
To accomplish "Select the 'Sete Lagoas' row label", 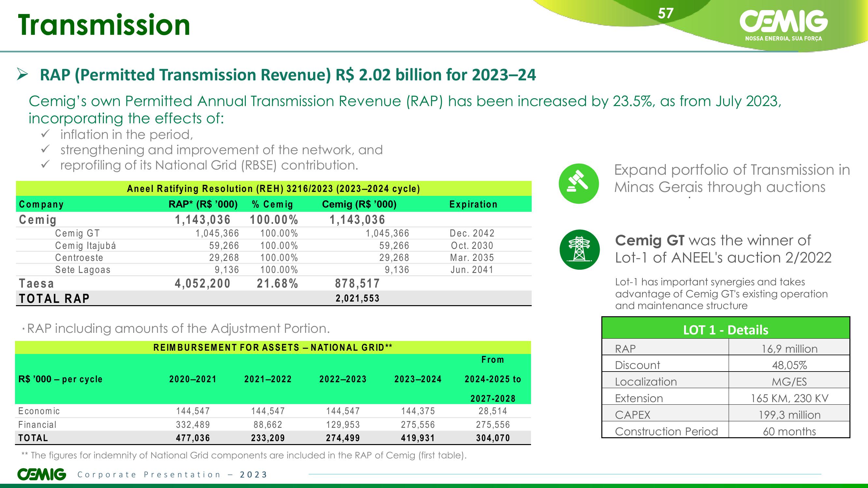I will (x=83, y=270).
